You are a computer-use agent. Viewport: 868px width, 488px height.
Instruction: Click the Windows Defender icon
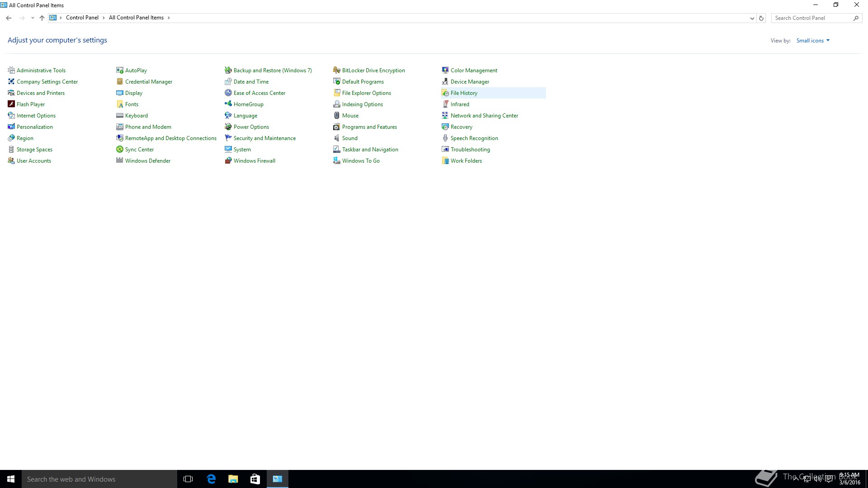pos(120,160)
